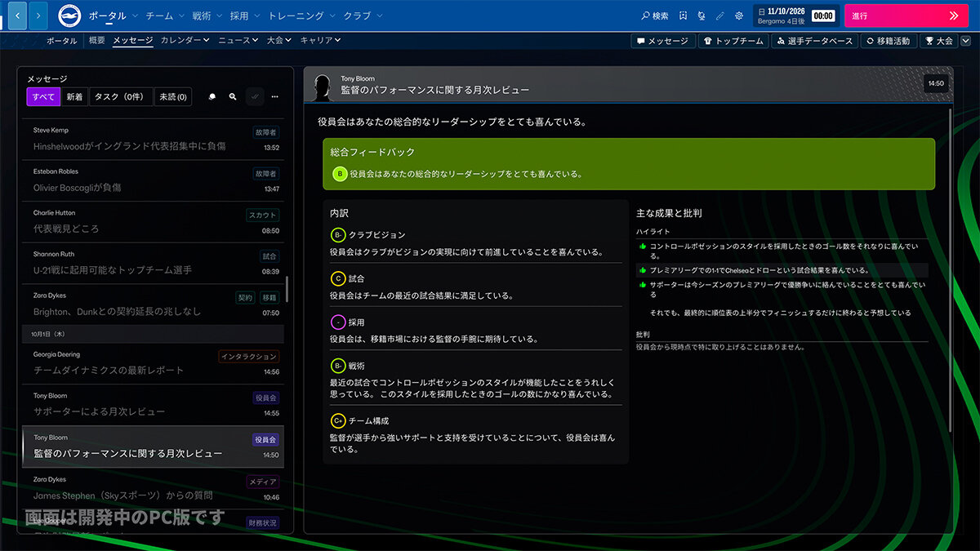Expand the ポータル top menu

click(113, 16)
